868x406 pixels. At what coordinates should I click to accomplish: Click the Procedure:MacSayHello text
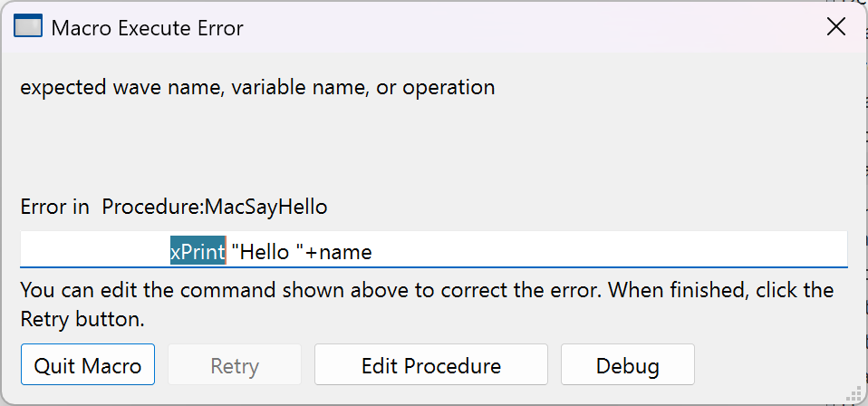(214, 207)
